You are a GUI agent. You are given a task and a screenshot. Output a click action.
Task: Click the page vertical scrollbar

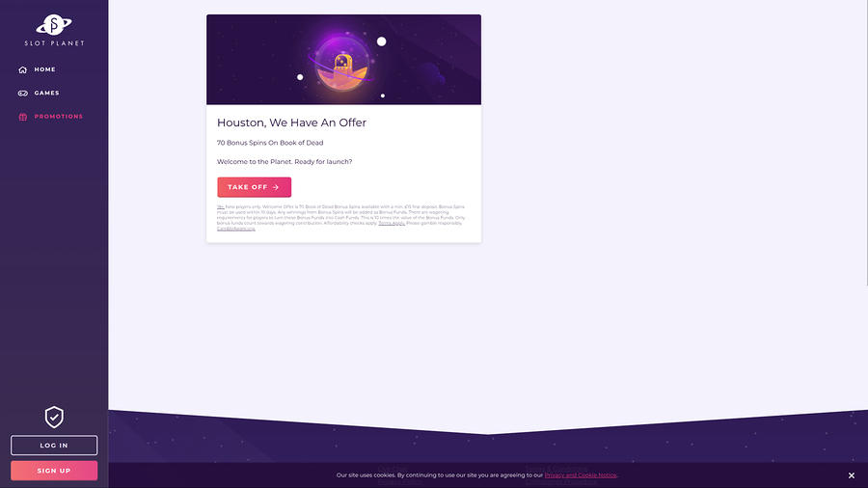point(866,143)
